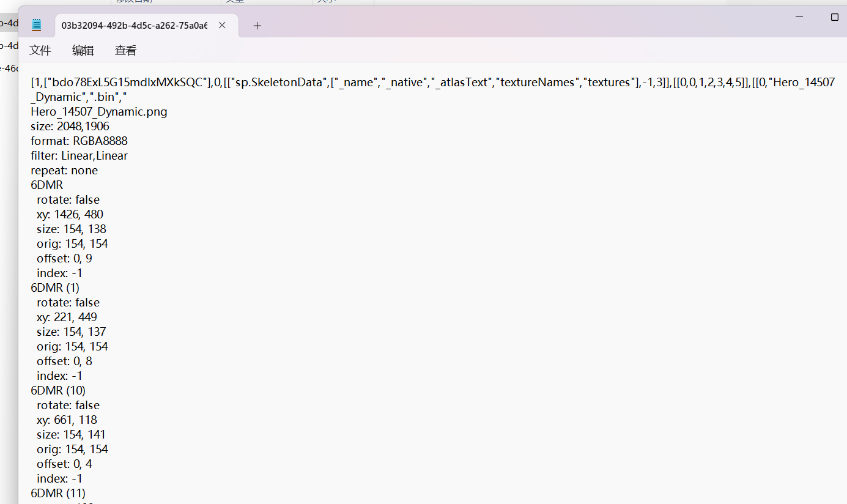847x504 pixels.
Task: Click the 6DMR (10) entry line
Action: pyautogui.click(x=58, y=390)
